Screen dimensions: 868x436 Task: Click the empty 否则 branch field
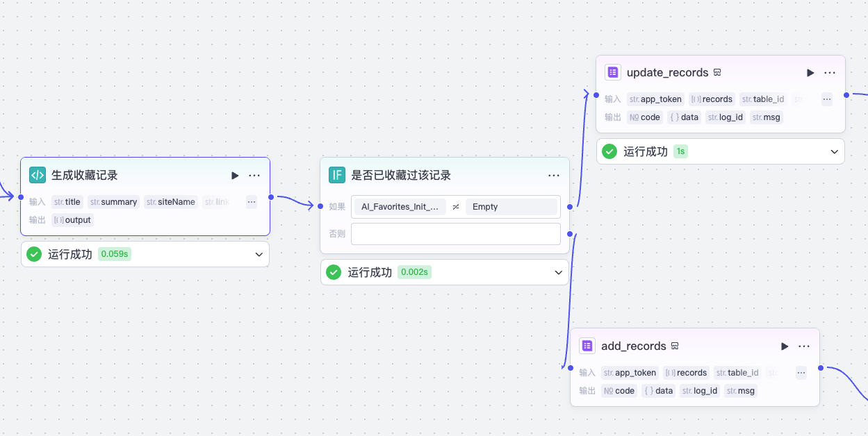455,234
